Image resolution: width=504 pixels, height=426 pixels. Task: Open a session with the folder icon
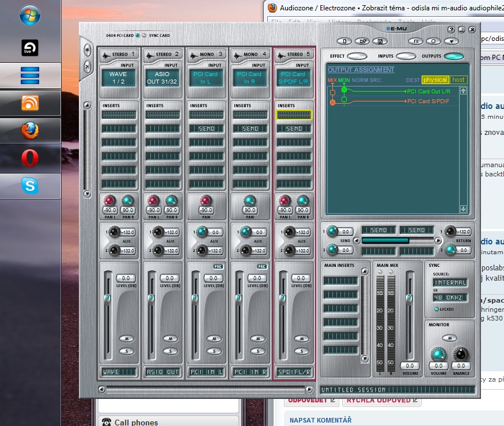pyautogui.click(x=362, y=42)
